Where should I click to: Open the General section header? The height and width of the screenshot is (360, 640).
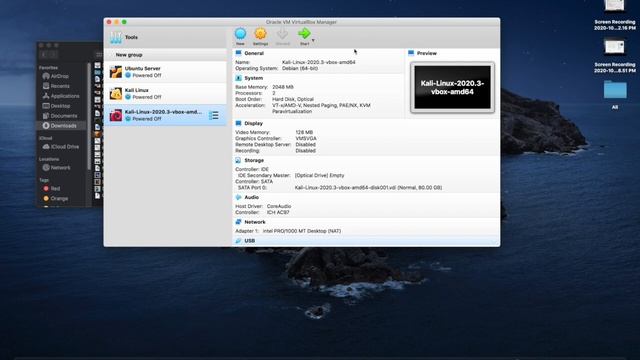pyautogui.click(x=254, y=53)
